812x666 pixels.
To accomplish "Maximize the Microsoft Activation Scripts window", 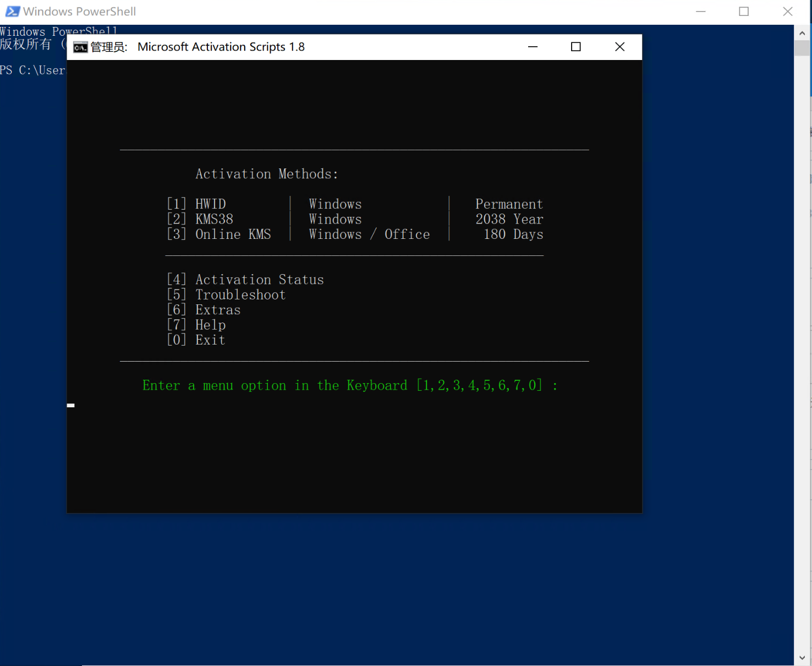I will (576, 47).
